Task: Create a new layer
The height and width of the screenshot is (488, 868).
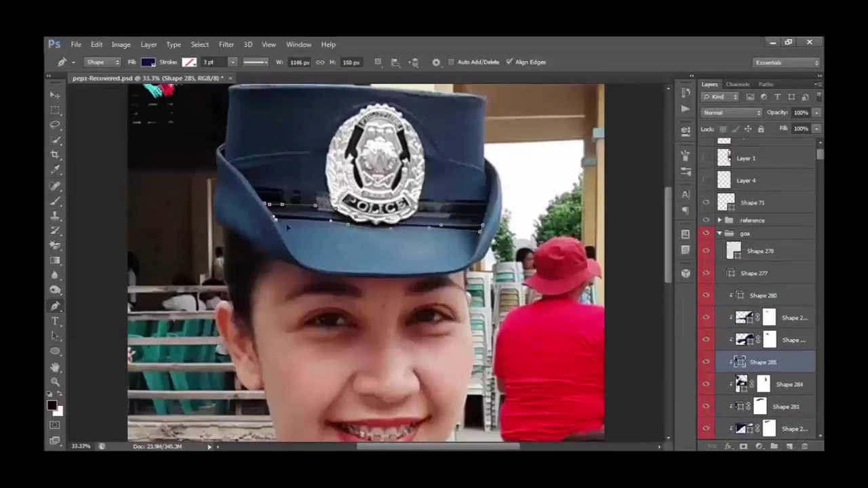Action: (789, 446)
